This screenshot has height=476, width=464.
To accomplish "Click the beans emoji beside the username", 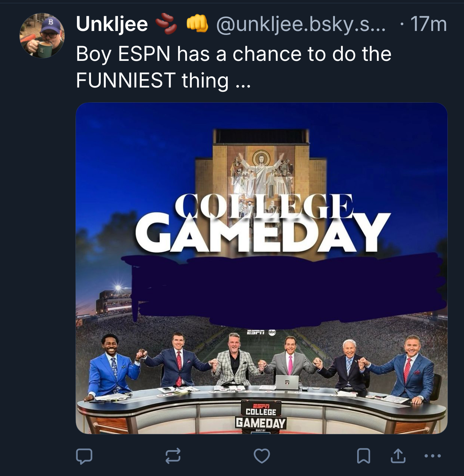I will pyautogui.click(x=166, y=24).
